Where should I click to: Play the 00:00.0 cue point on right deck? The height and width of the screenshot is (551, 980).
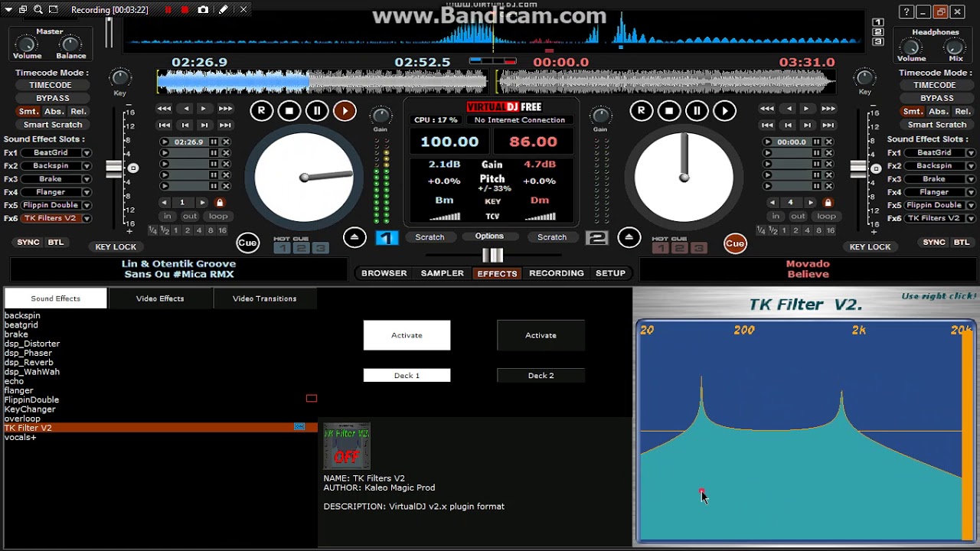(x=768, y=142)
